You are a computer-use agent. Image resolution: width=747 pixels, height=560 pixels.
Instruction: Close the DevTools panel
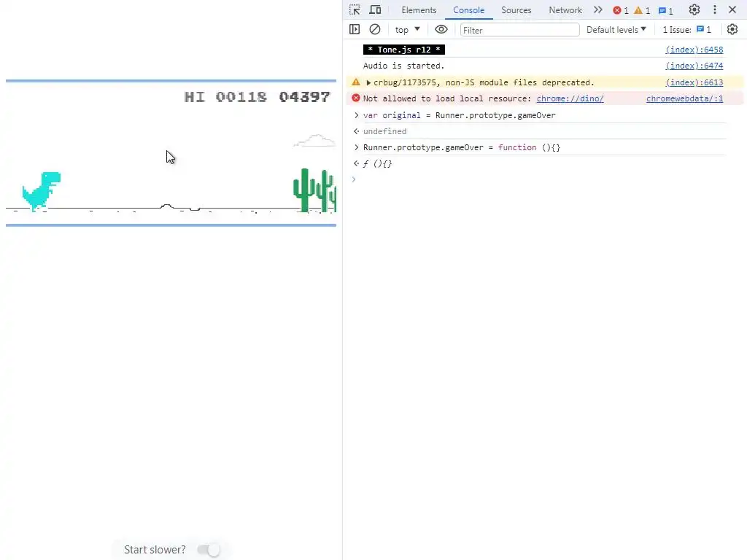coord(732,9)
